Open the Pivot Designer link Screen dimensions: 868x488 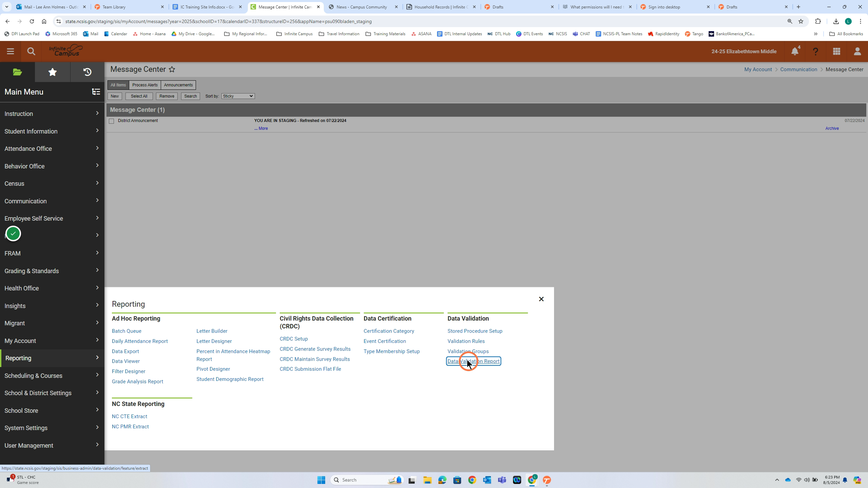[x=213, y=369]
